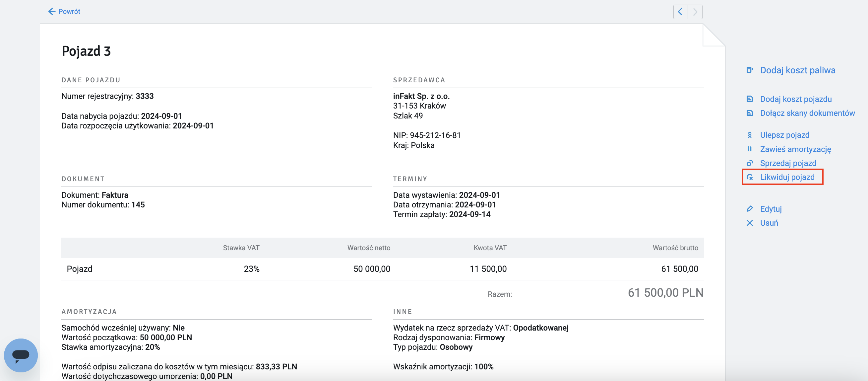Open the Dodaj koszt pojazdu link
868x381 pixels.
click(x=796, y=99)
